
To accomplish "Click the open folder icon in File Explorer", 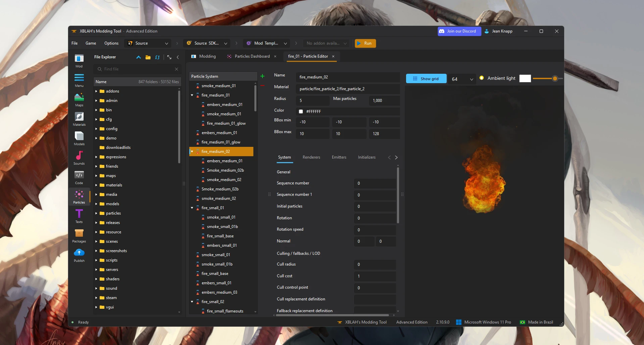I will coord(148,57).
